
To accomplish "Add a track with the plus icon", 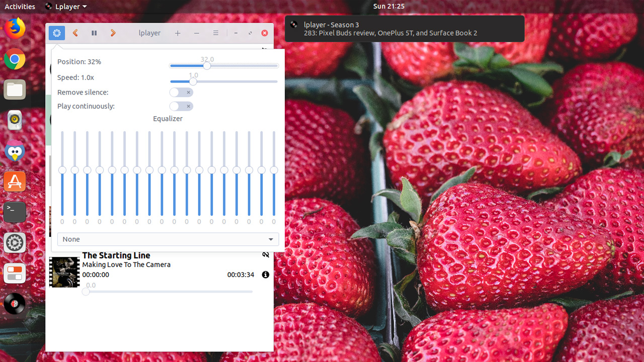I will click(x=178, y=33).
